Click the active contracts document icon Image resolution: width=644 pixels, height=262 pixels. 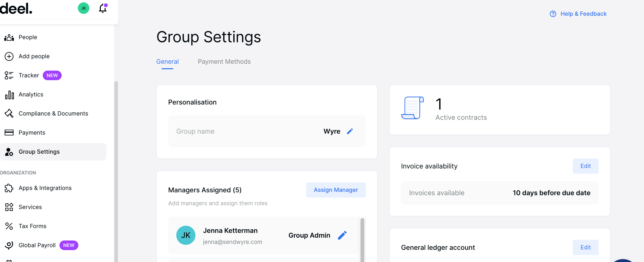click(x=412, y=108)
